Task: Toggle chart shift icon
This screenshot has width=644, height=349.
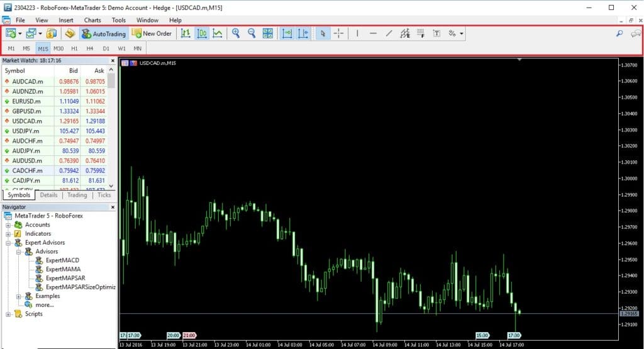Action: [x=303, y=34]
